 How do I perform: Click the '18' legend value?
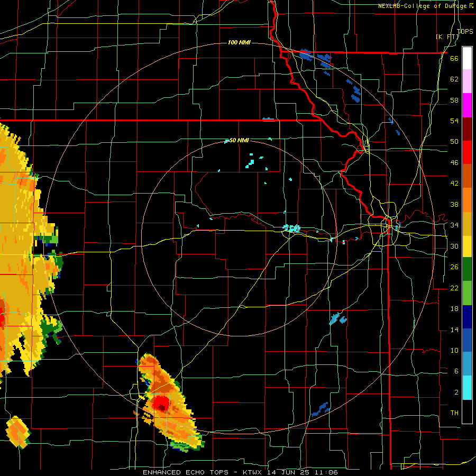(454, 309)
